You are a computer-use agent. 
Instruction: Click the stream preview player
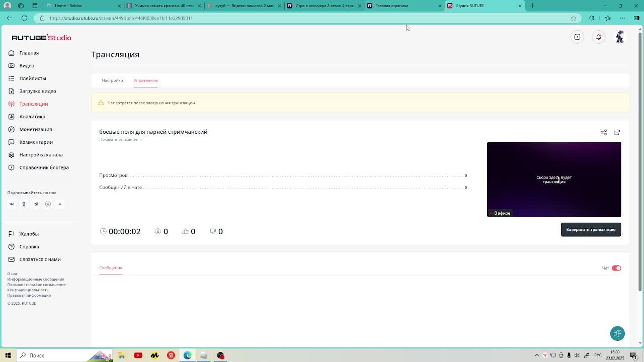554,179
